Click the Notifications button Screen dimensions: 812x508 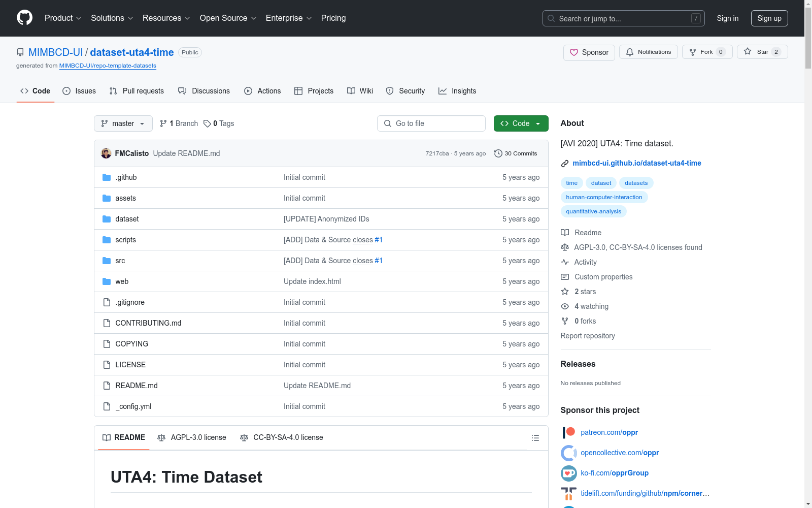coord(649,52)
